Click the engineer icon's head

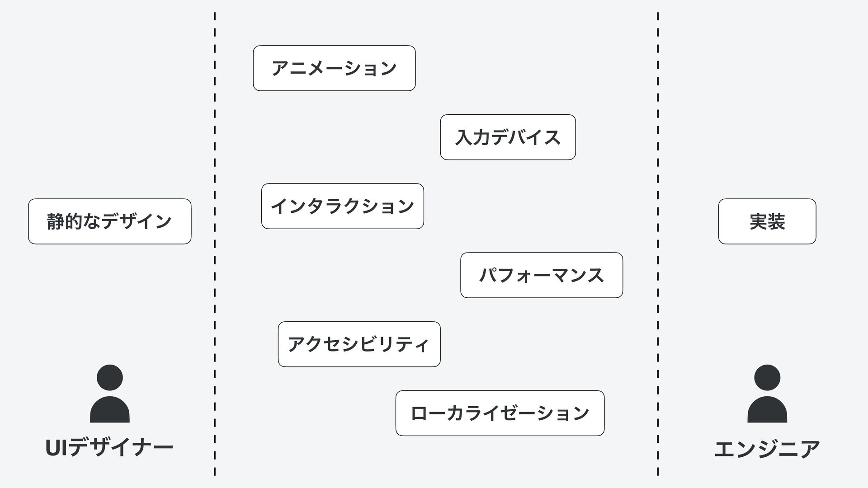pyautogui.click(x=767, y=378)
